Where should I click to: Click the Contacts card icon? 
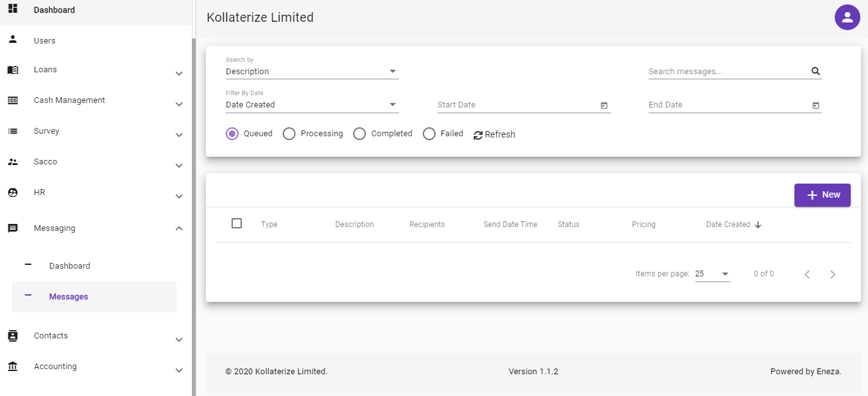(13, 336)
